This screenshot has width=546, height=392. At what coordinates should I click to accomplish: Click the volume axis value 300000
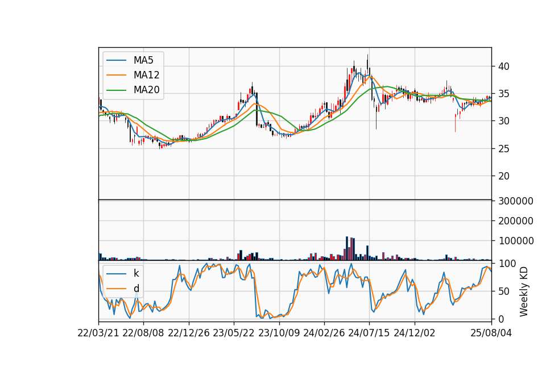[x=516, y=201]
